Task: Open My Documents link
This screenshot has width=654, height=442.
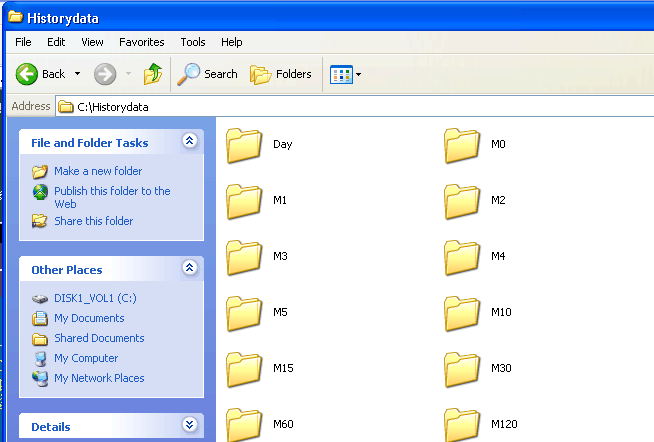Action: (x=89, y=318)
